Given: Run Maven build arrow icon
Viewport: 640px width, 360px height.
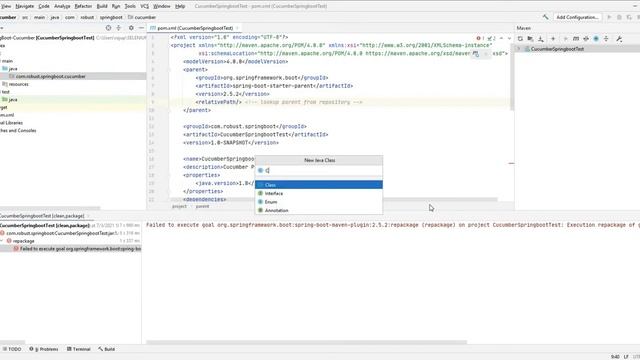Looking at the screenshot, I should point(565,39).
